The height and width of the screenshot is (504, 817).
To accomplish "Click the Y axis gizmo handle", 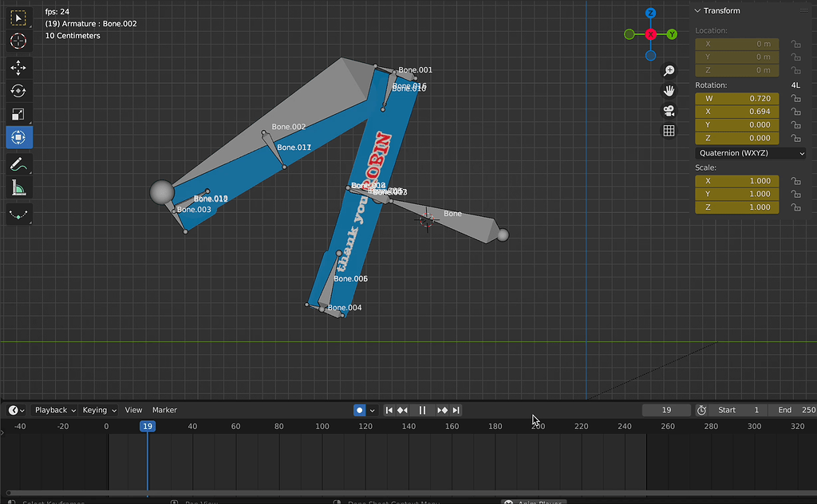I will [x=672, y=34].
